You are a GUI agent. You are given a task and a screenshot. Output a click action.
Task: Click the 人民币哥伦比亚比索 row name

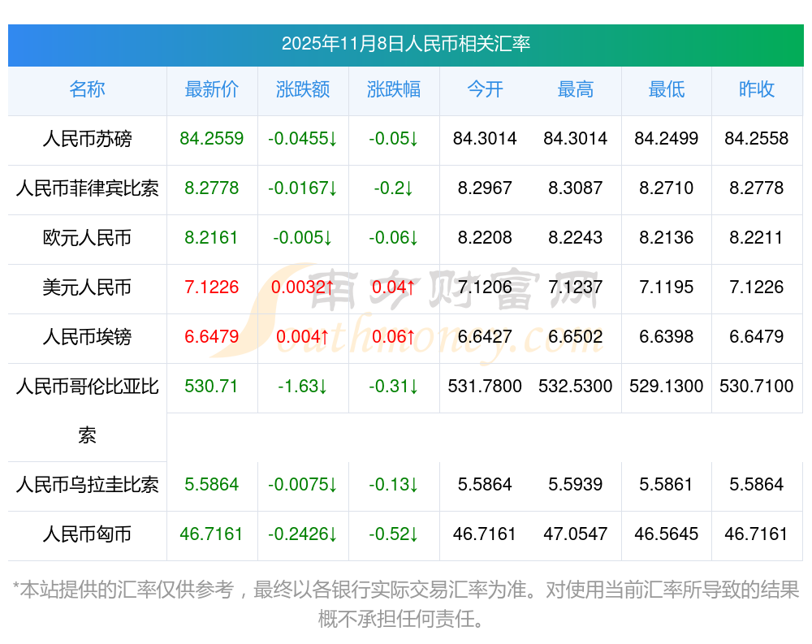tap(87, 411)
